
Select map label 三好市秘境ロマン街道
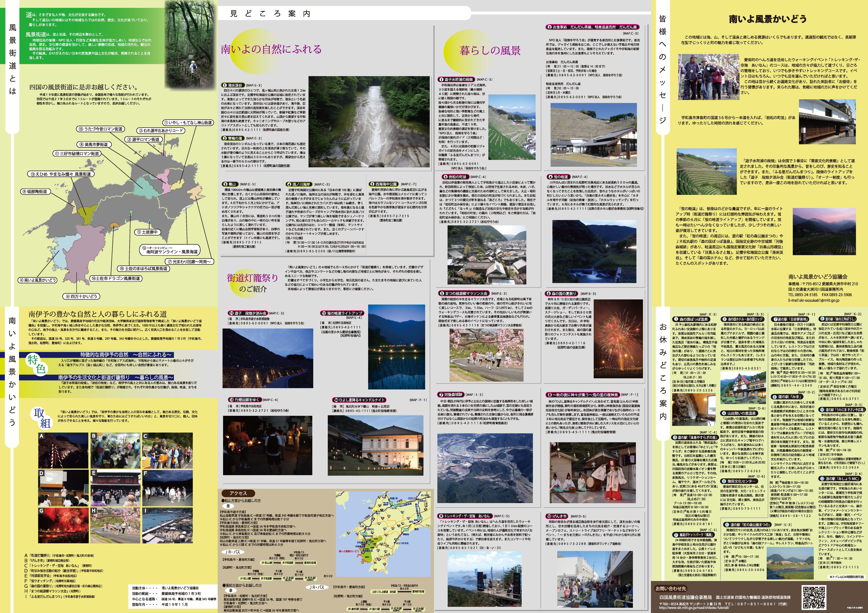pyautogui.click(x=77, y=153)
